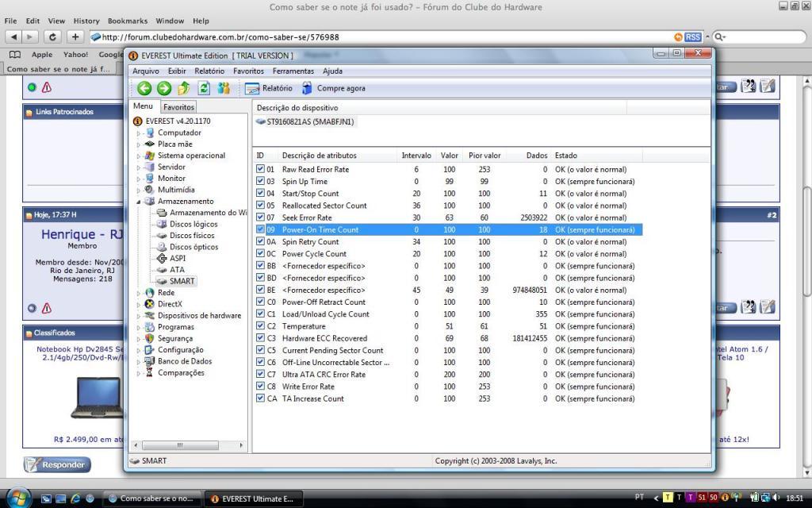Click the Compre agora toolbar button
Screen dimensions: 812x508
334,89
